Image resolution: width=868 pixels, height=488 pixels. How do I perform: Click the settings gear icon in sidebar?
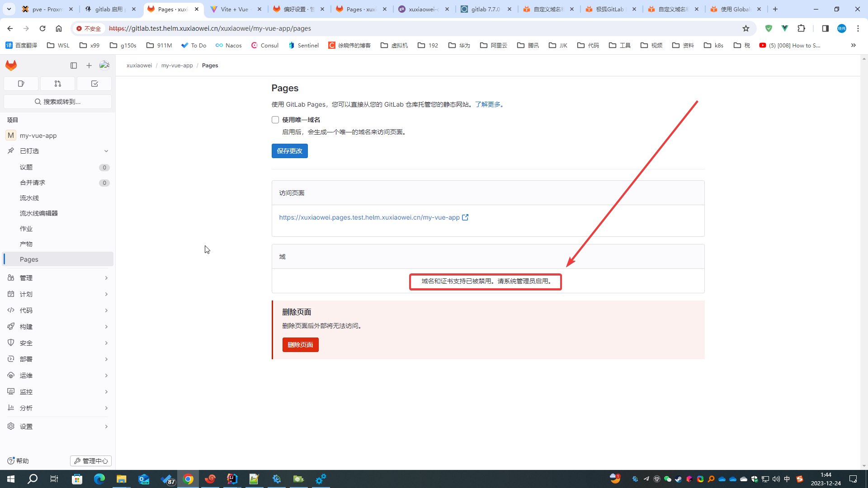[x=11, y=426]
